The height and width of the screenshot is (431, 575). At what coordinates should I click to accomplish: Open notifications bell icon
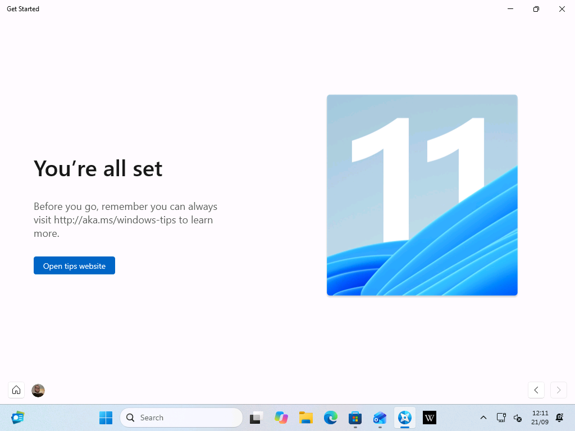pyautogui.click(x=560, y=417)
